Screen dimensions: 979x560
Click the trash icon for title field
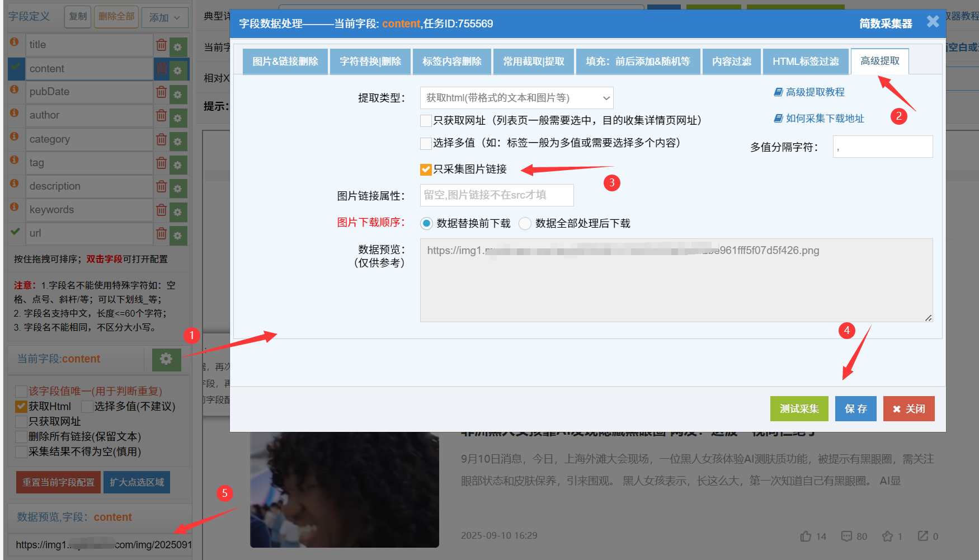[x=161, y=45]
